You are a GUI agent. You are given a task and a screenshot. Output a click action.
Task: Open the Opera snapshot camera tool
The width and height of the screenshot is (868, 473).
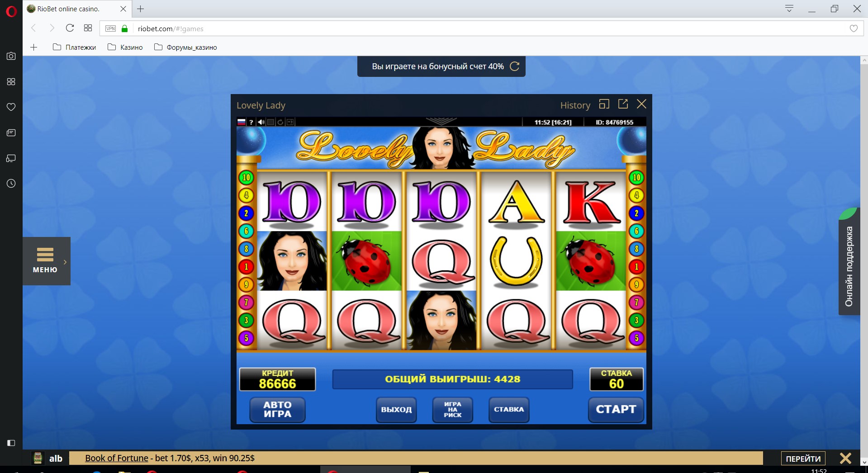pyautogui.click(x=11, y=56)
